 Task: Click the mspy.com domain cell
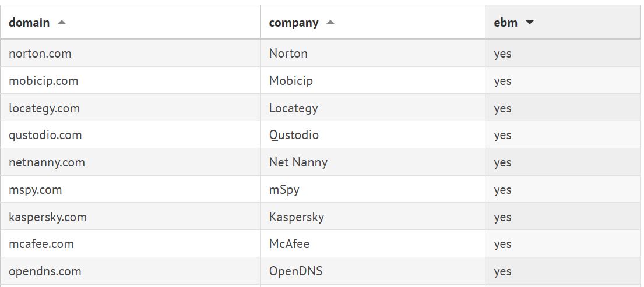pyautogui.click(x=36, y=190)
